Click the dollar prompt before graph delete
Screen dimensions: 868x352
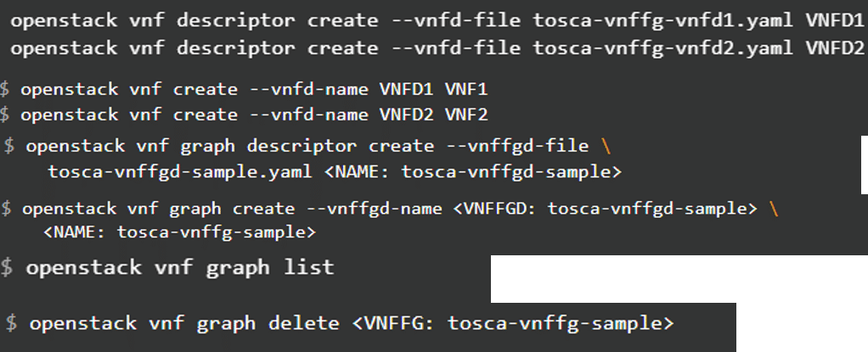tap(11, 323)
